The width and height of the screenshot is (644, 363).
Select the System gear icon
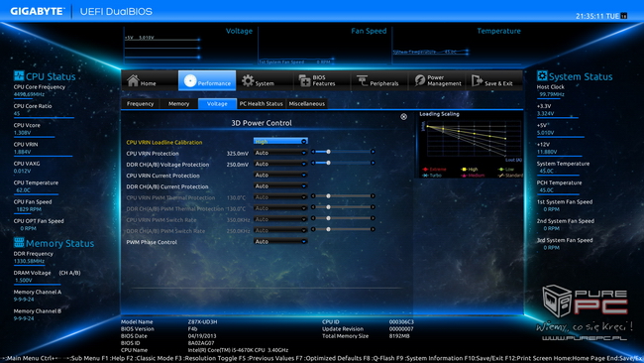pyautogui.click(x=248, y=80)
